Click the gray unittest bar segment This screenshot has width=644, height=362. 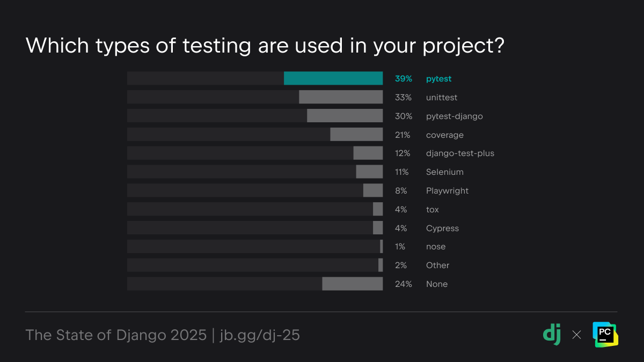pos(340,97)
